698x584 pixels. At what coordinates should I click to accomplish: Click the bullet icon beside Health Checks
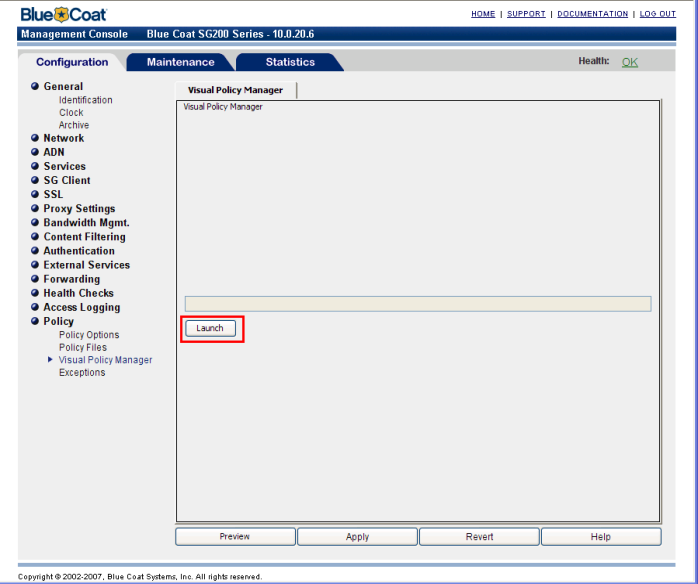pos(35,293)
